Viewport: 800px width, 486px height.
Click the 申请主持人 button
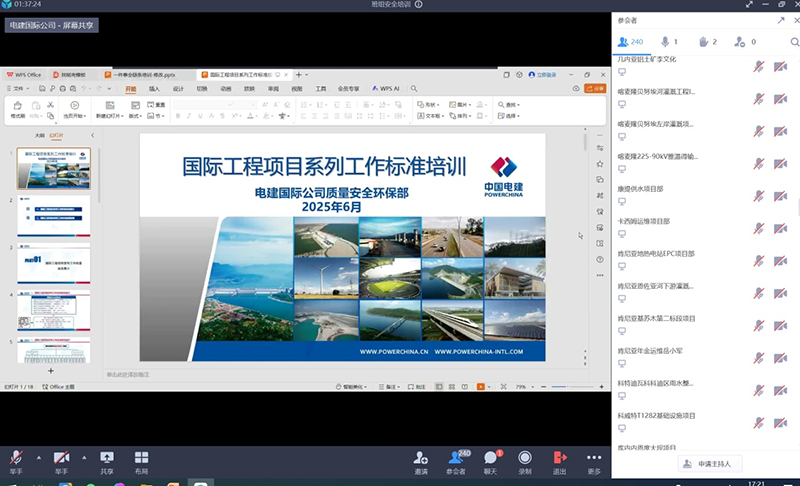(x=712, y=463)
